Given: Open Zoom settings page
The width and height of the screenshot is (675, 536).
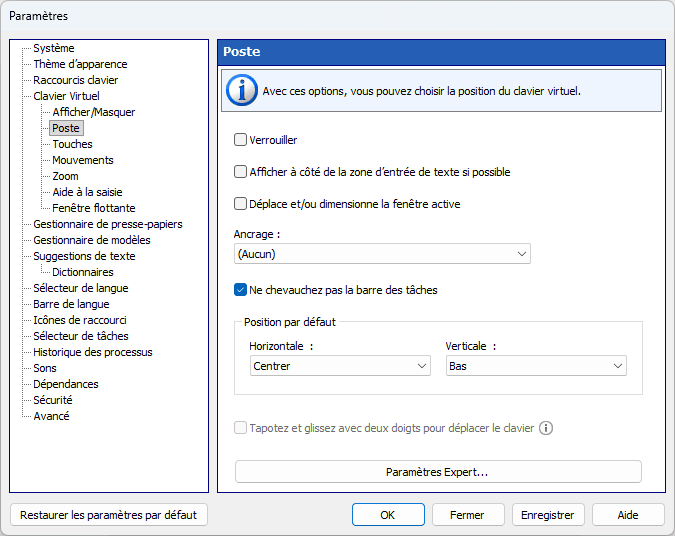Looking at the screenshot, I should [x=65, y=176].
